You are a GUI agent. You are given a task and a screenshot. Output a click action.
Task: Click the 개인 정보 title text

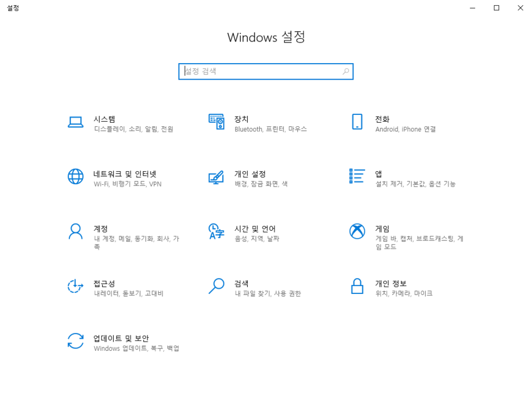(x=390, y=284)
